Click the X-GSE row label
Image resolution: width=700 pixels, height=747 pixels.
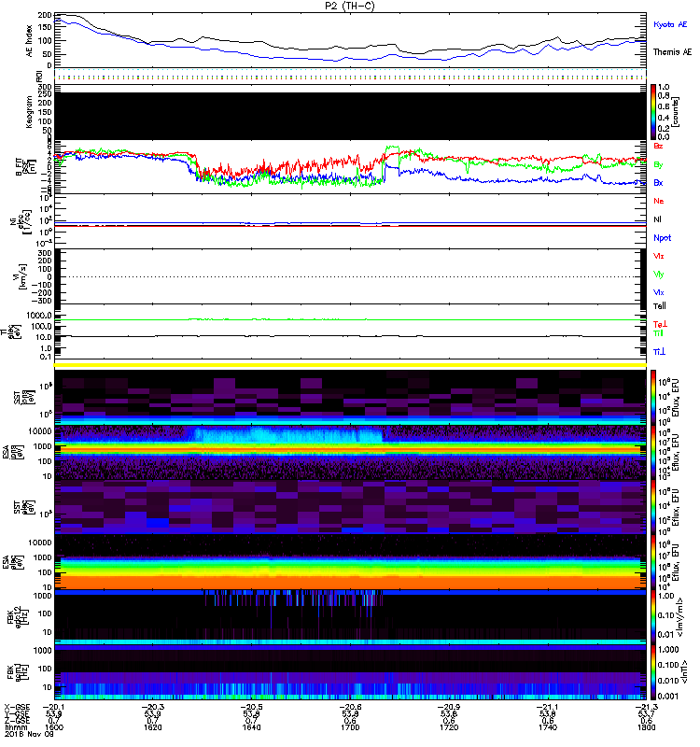point(17,708)
